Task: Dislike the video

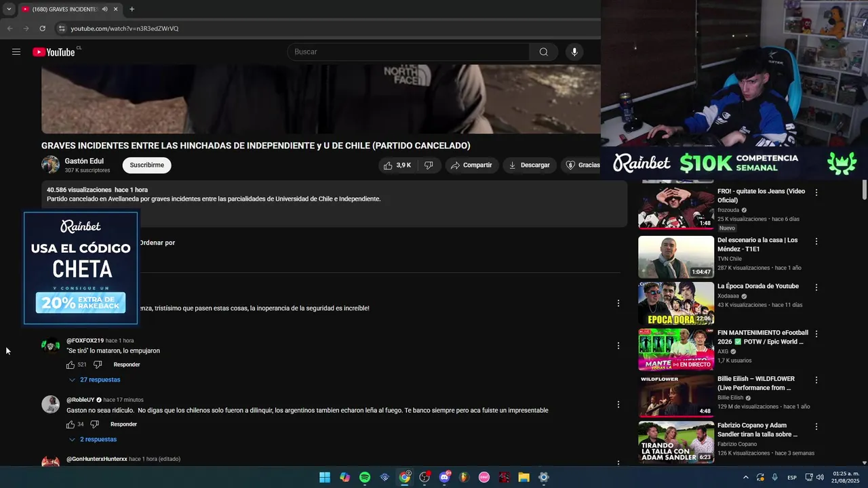Action: (x=429, y=165)
